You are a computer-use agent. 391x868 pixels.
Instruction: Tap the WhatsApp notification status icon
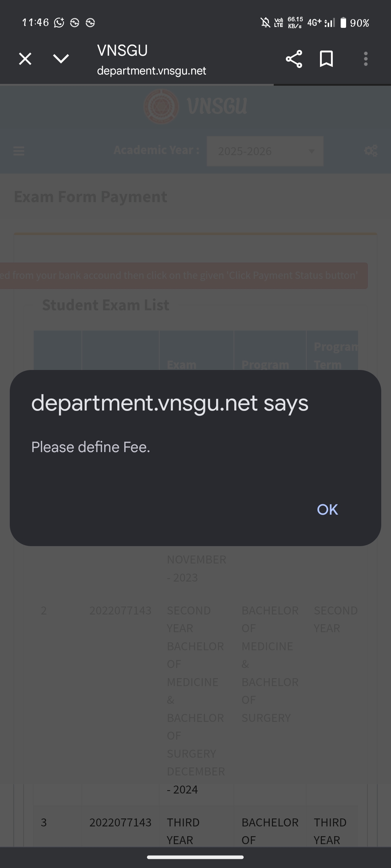[x=59, y=23]
